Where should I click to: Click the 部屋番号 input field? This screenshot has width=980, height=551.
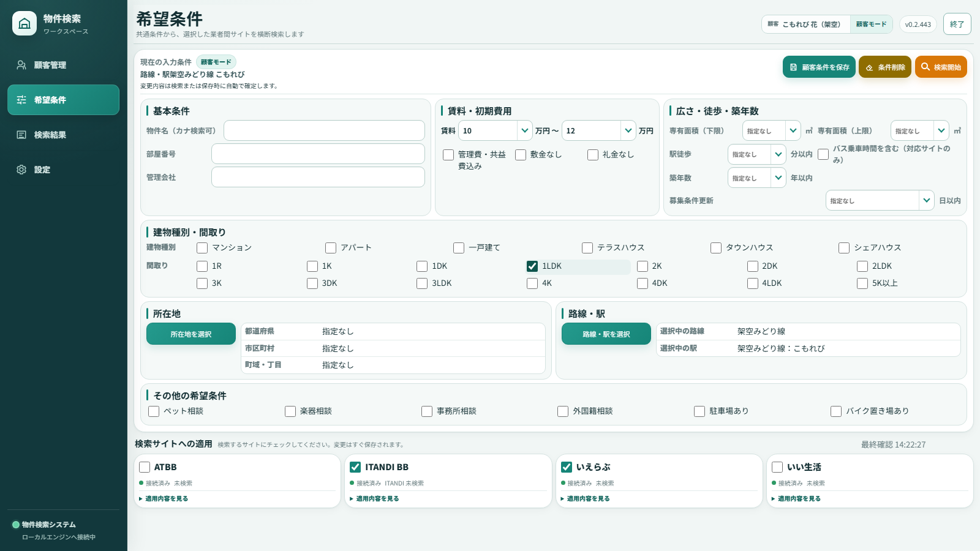click(x=318, y=154)
